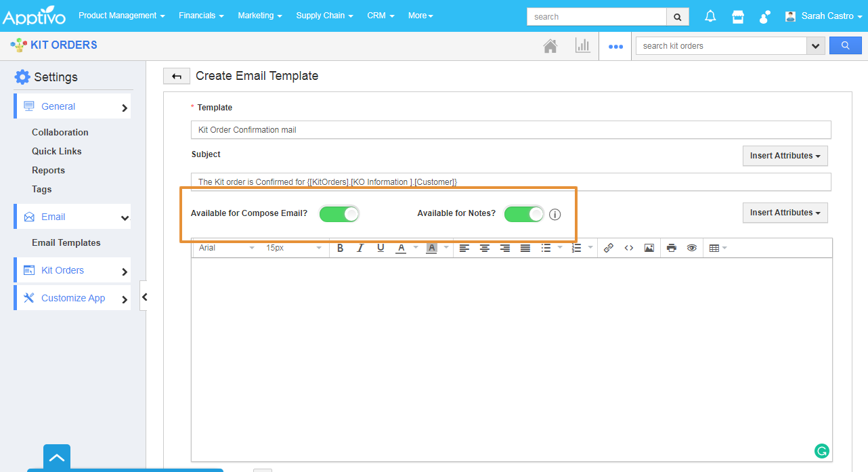Open code view in editor toolbar
The height and width of the screenshot is (472, 868).
[628, 248]
